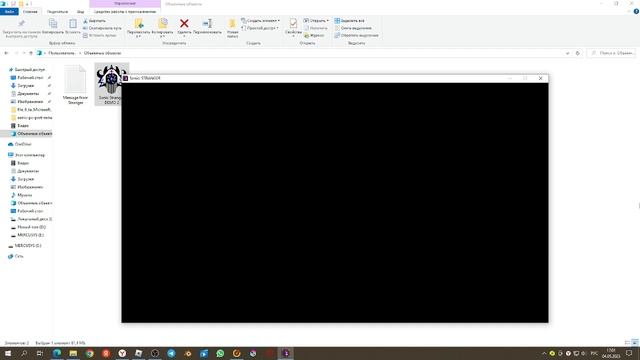Open the notification center icon in tray
The width and height of the screenshot is (640, 360).
(x=629, y=353)
